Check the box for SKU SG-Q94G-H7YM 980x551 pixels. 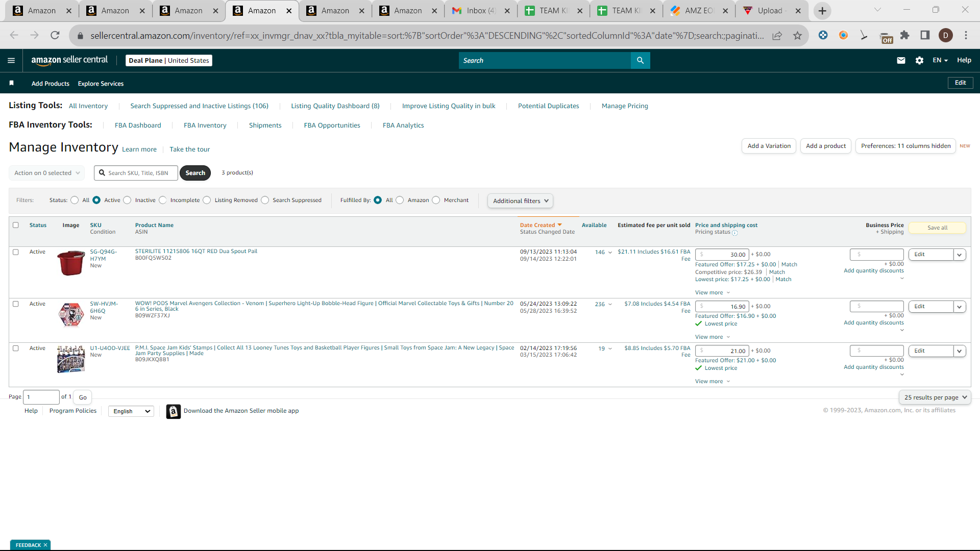[16, 252]
